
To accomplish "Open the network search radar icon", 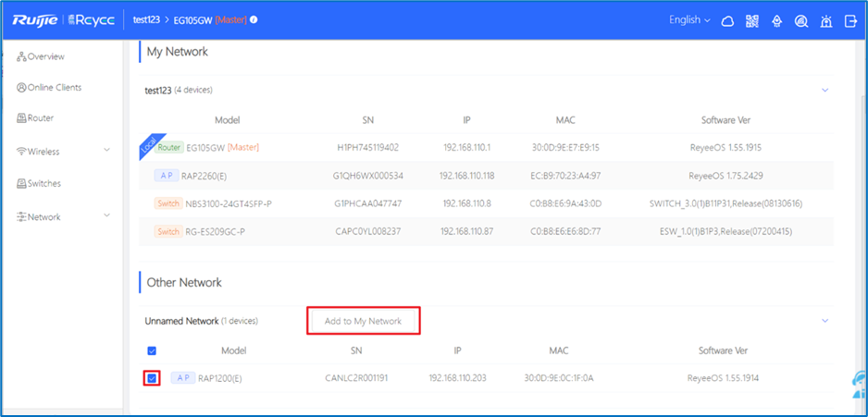I will (x=801, y=20).
